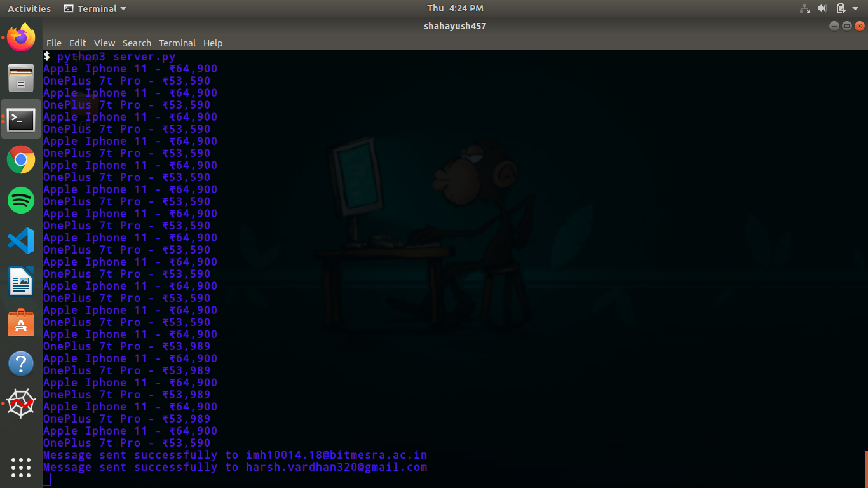The height and width of the screenshot is (488, 868).
Task: Open Ubuntu Software dock icon
Action: point(21,323)
